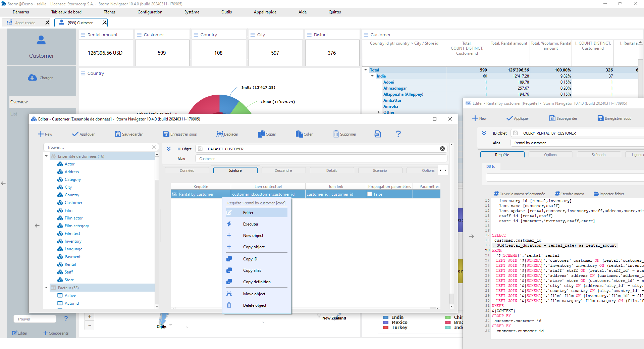Click the Coller toolbar icon
The height and width of the screenshot is (349, 644).
pos(299,134)
